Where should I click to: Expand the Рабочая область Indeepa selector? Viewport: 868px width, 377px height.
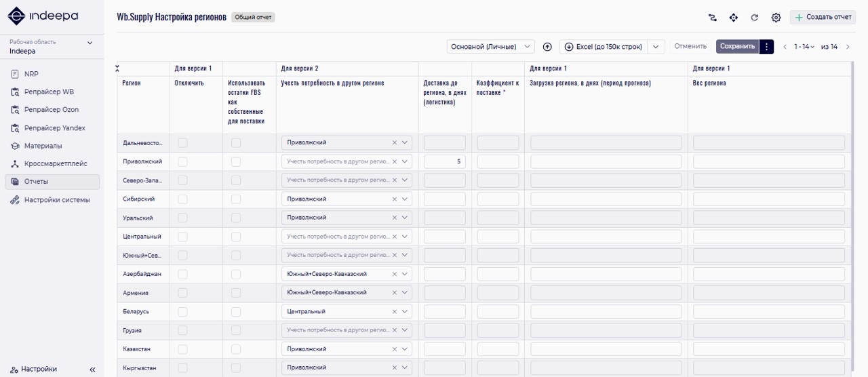tap(90, 43)
